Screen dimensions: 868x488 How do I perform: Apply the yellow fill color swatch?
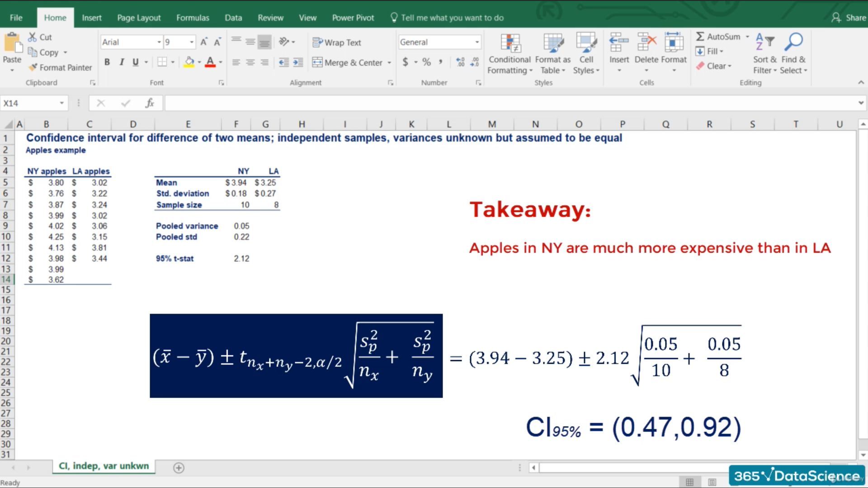(x=189, y=62)
